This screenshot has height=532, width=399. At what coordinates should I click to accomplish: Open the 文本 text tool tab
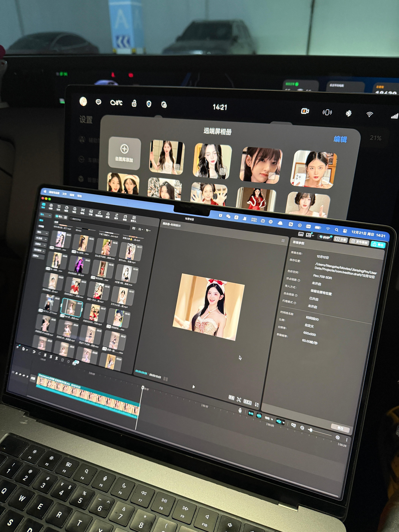(x=59, y=208)
